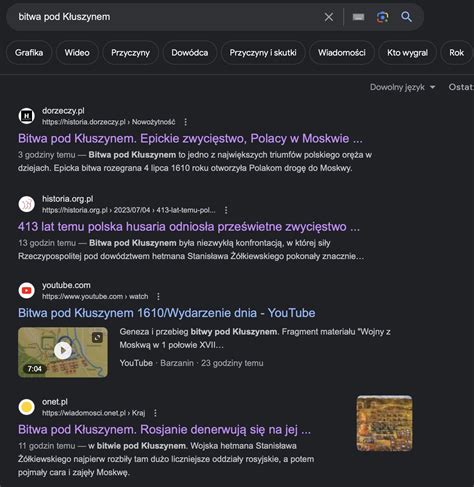Open more options for youtube.com result
This screenshot has width=474, height=487.
(x=158, y=297)
